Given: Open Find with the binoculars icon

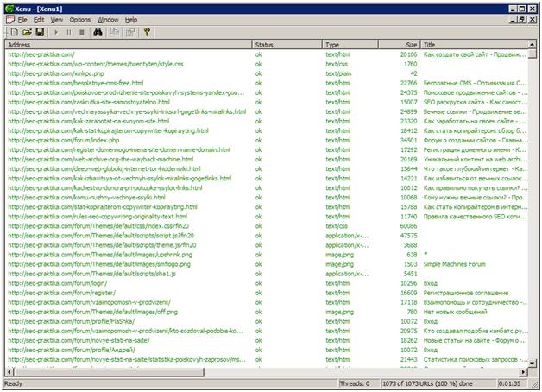Looking at the screenshot, I should pyautogui.click(x=98, y=32).
